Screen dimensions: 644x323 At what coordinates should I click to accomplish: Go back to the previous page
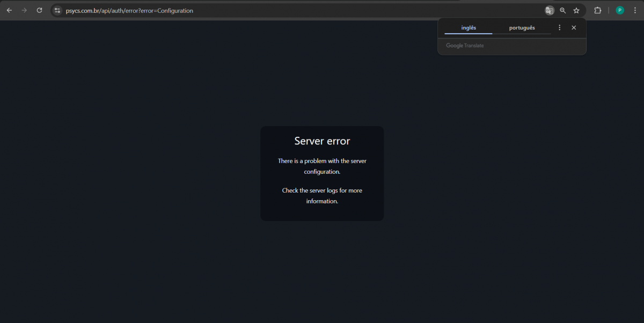9,10
